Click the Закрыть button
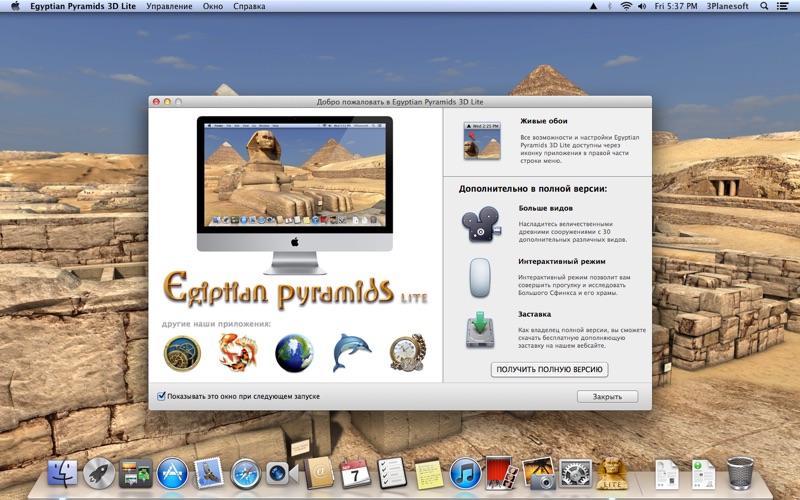This screenshot has height=500, width=800. coord(607,396)
